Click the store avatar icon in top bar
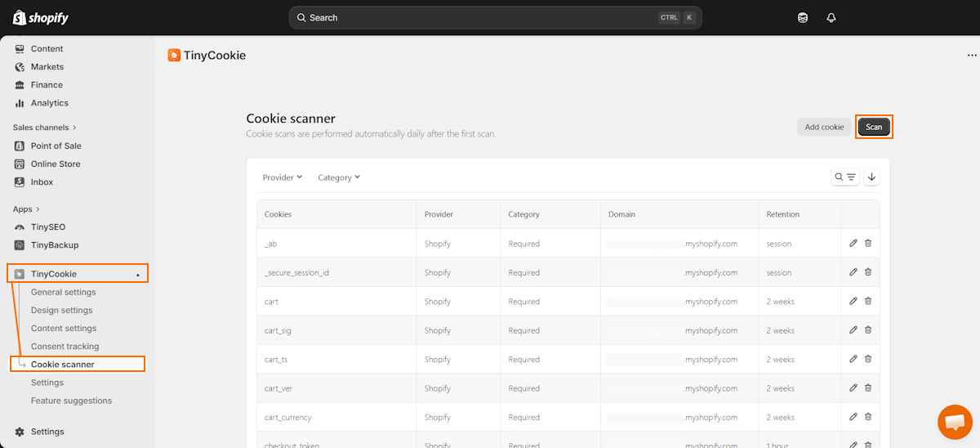980x448 pixels. point(803,18)
